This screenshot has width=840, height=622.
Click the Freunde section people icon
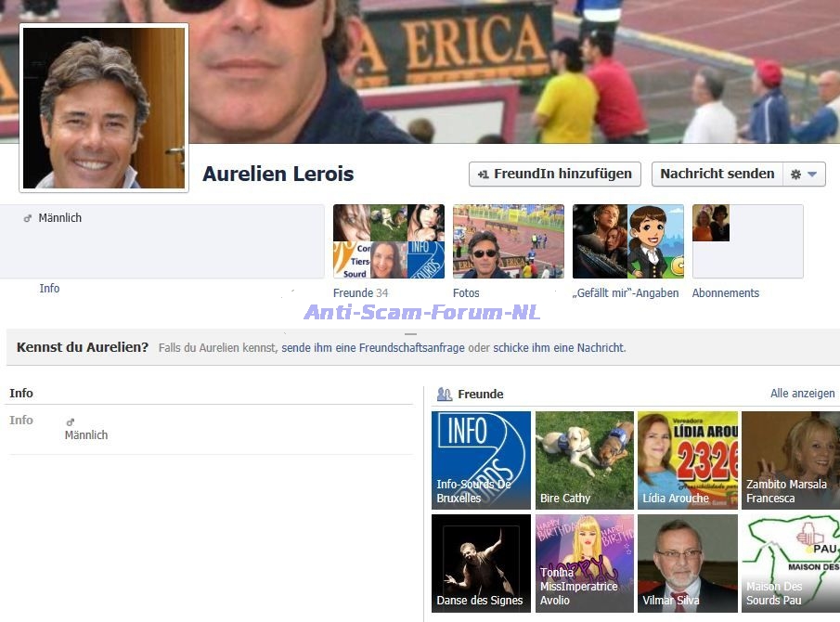coord(445,395)
